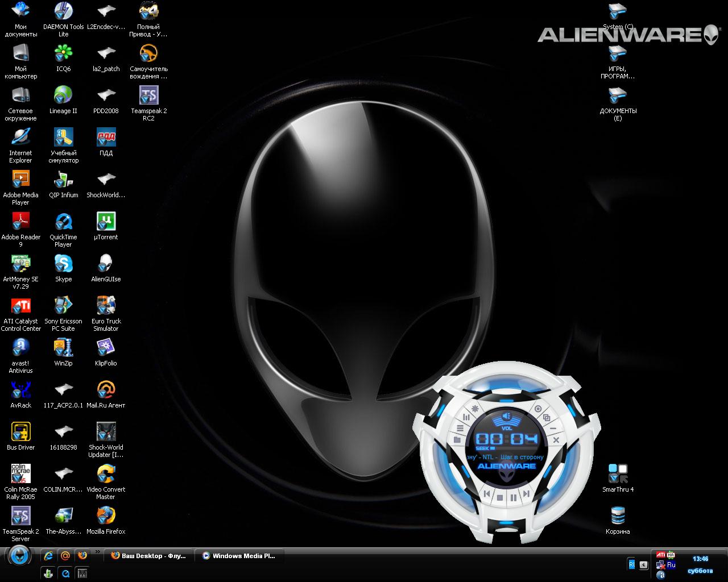Select the avast! Antivirus desktop icon
The height and width of the screenshot is (582, 728).
pos(21,356)
